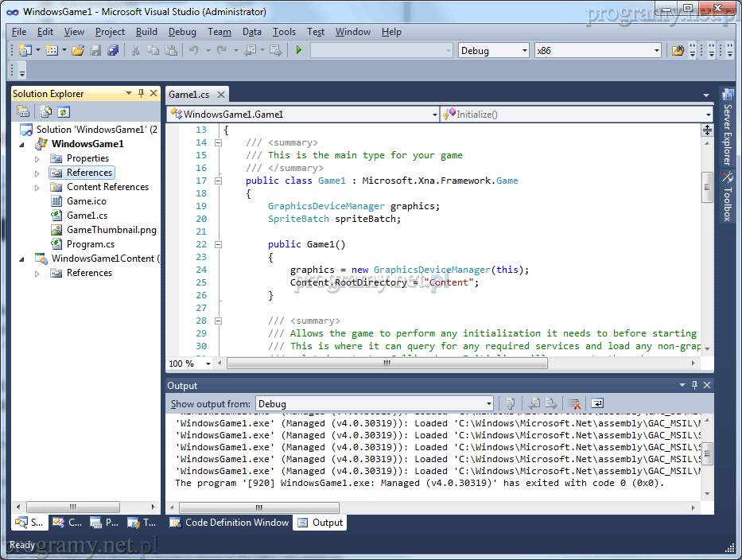Toggle auto-hide pin on Solution Explorer
This screenshot has height=560, width=742.
(x=141, y=94)
